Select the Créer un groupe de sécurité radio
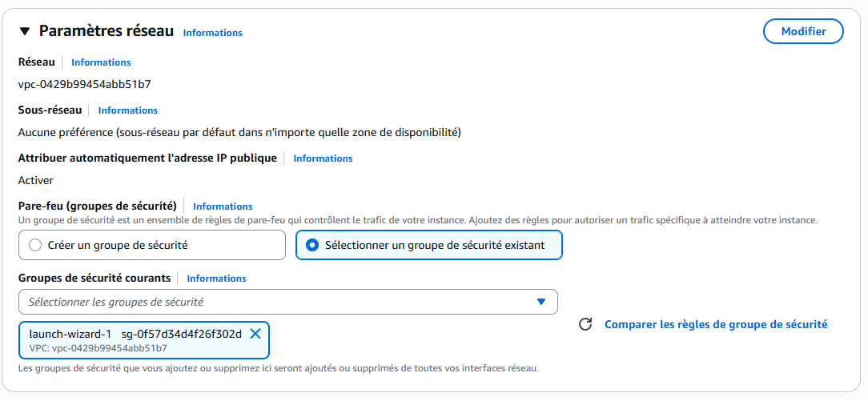Viewport: 868px width, 401px height. [x=35, y=246]
